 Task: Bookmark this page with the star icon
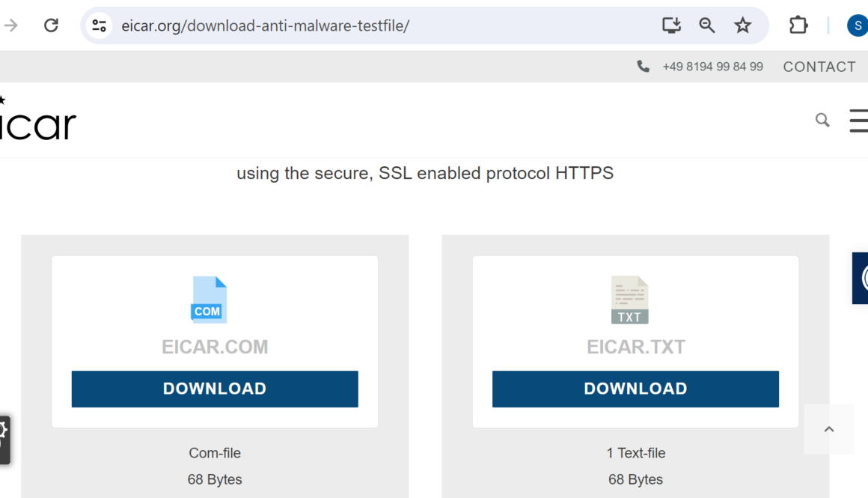point(742,25)
